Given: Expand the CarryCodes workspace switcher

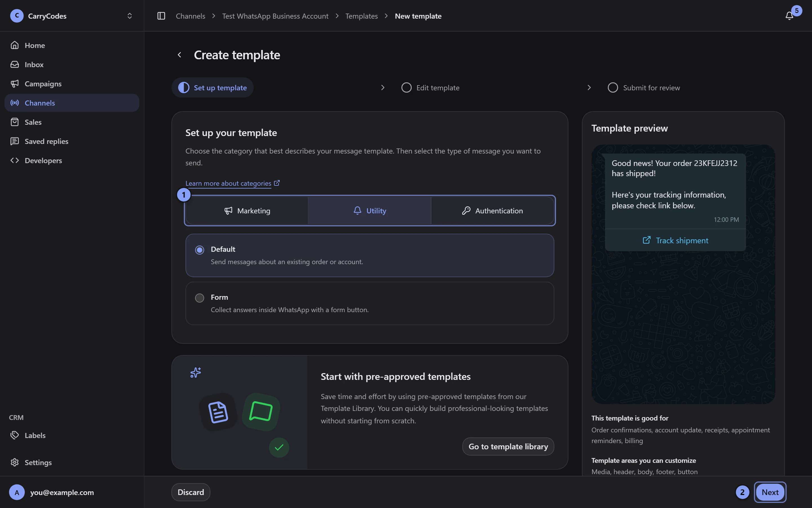Looking at the screenshot, I should 129,16.
